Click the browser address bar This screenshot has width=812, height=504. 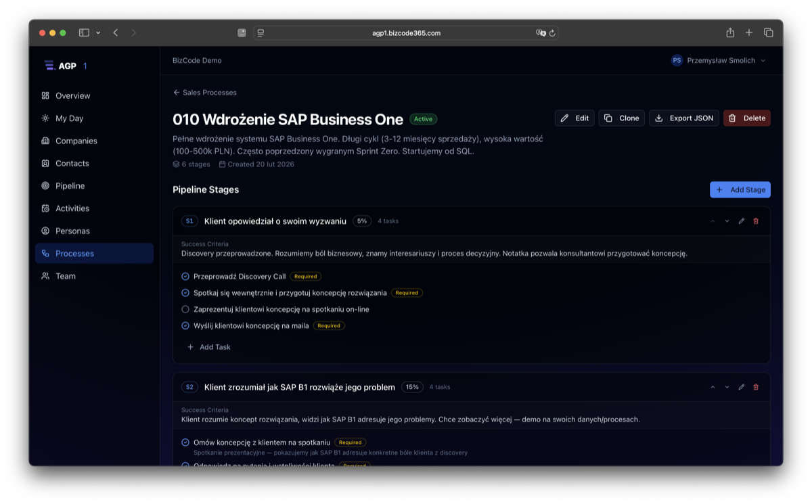click(406, 32)
